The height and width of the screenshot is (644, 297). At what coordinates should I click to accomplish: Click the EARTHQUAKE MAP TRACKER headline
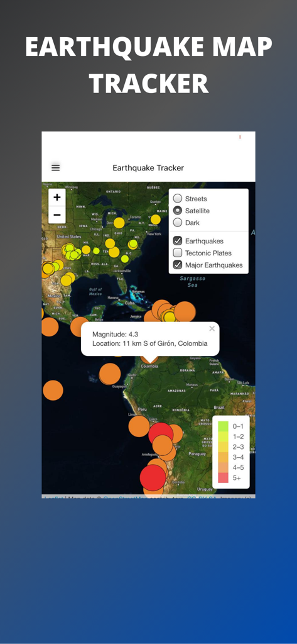tap(148, 65)
